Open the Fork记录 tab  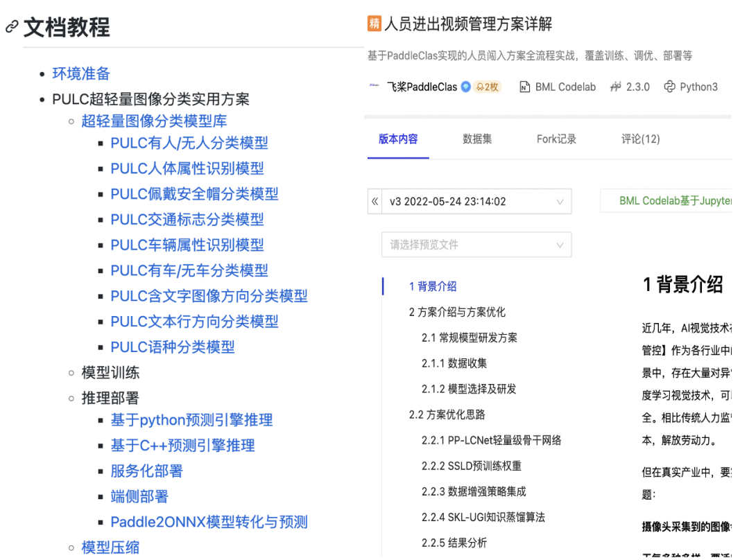[x=556, y=139]
